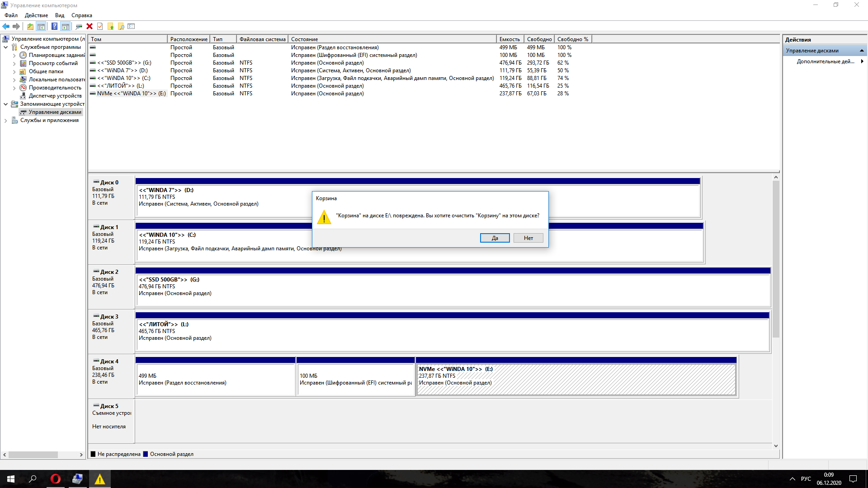The height and width of the screenshot is (488, 868).
Task: Click the up one level folder icon
Action: click(30, 26)
